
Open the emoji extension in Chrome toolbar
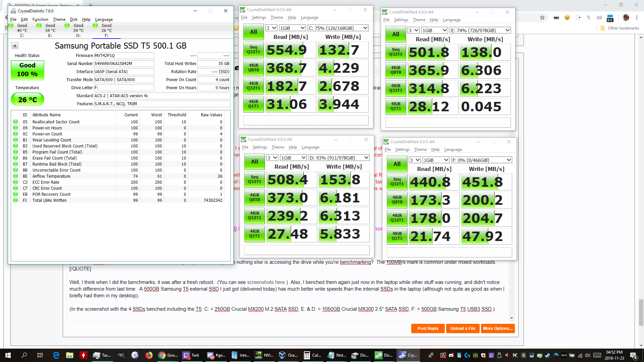(x=567, y=17)
